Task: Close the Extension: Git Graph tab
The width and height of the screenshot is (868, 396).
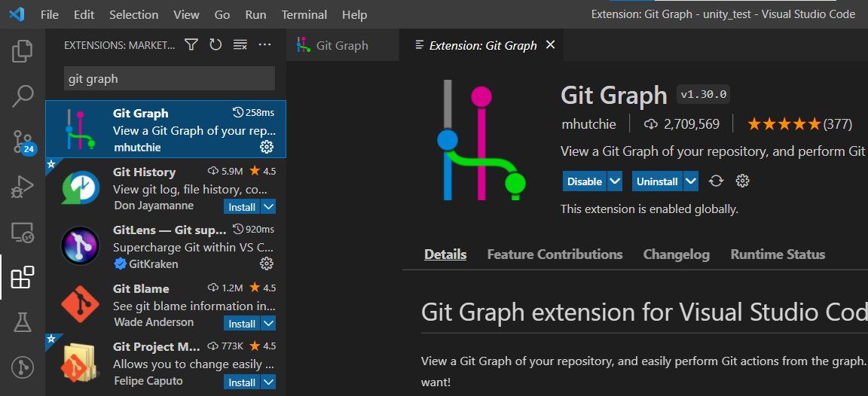Action: tap(550, 45)
